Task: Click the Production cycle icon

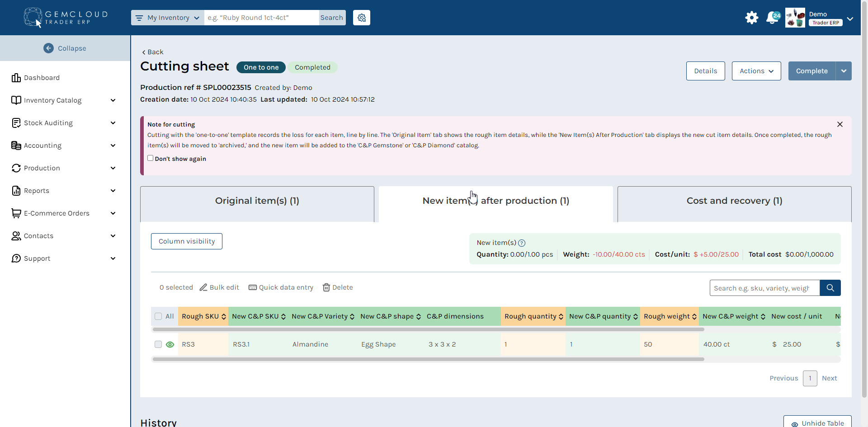Action: click(x=16, y=168)
